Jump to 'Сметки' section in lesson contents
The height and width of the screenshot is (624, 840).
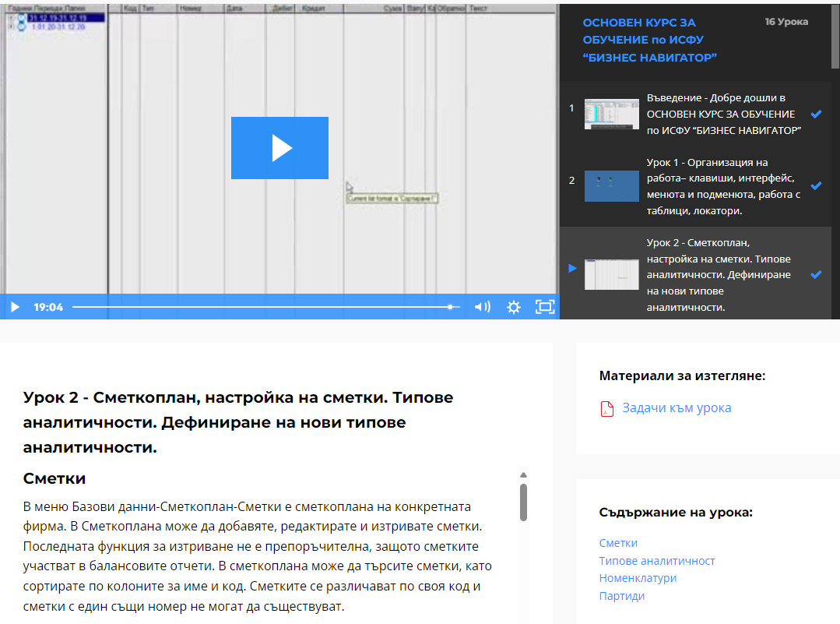tap(618, 542)
